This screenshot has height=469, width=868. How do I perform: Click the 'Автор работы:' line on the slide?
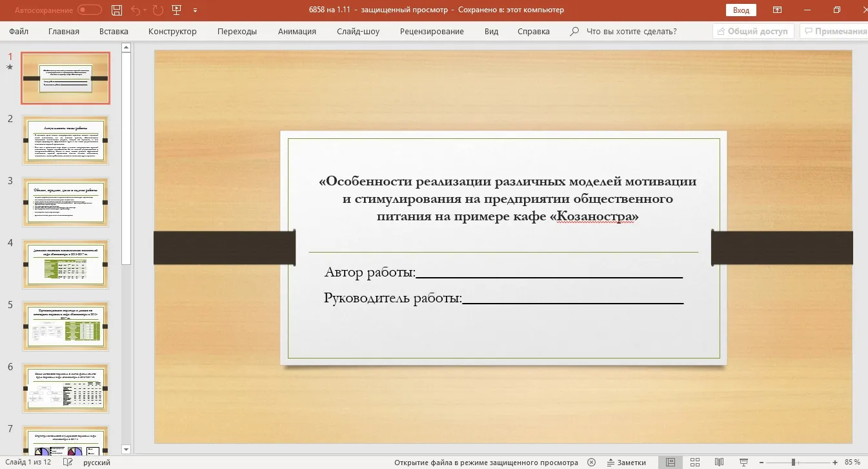pos(503,272)
